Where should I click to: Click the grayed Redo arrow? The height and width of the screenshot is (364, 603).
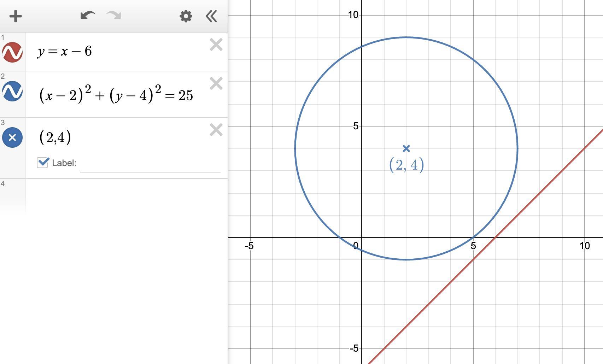pos(114,16)
